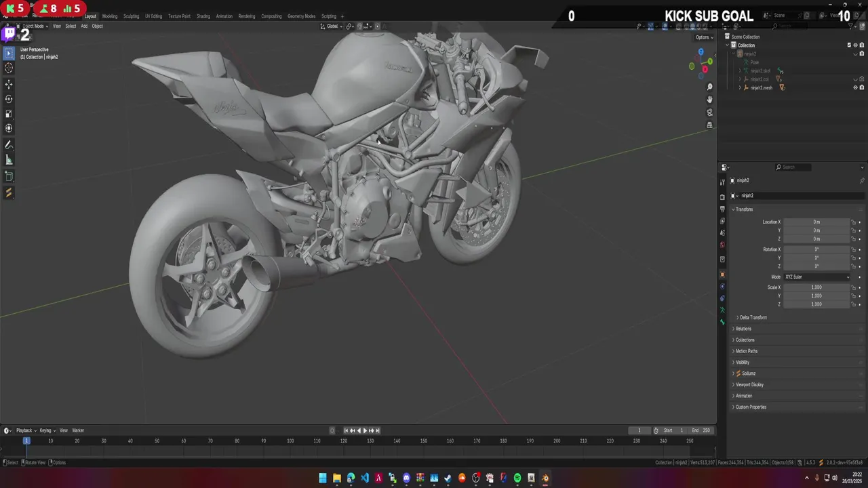Screen dimensions: 868x488
Task: Expand the Delta Transform panel
Action: point(751,317)
